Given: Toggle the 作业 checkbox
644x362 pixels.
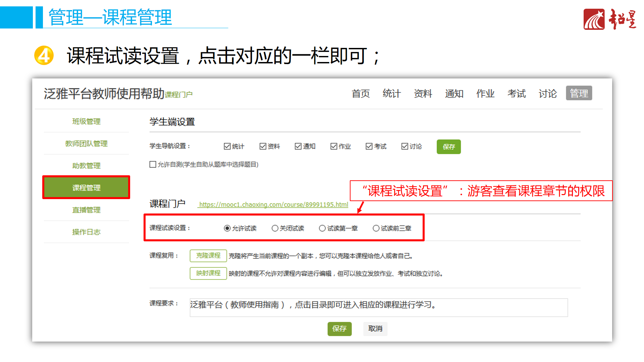Looking at the screenshot, I should coord(333,146).
